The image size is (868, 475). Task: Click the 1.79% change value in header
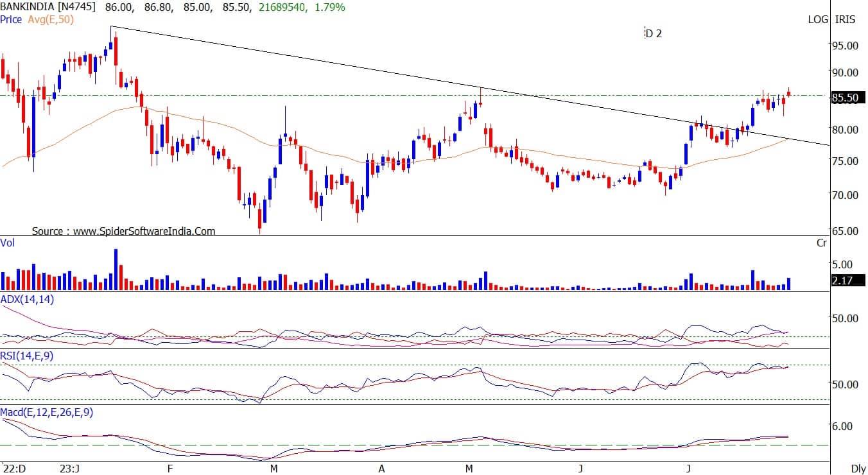pyautogui.click(x=329, y=7)
